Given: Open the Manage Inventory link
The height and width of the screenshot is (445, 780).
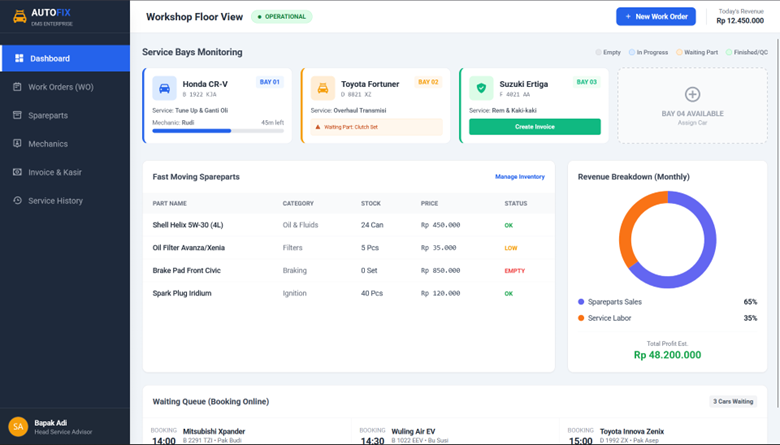Looking at the screenshot, I should click(x=519, y=177).
